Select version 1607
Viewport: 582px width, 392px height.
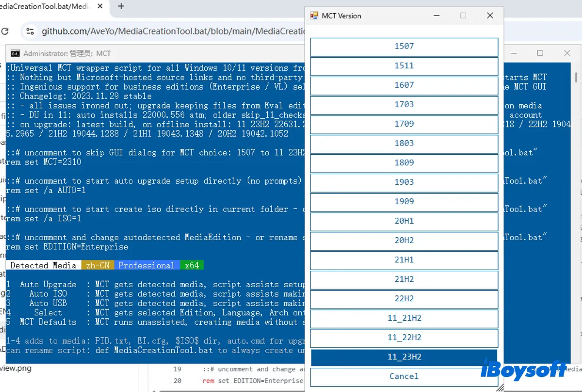404,85
